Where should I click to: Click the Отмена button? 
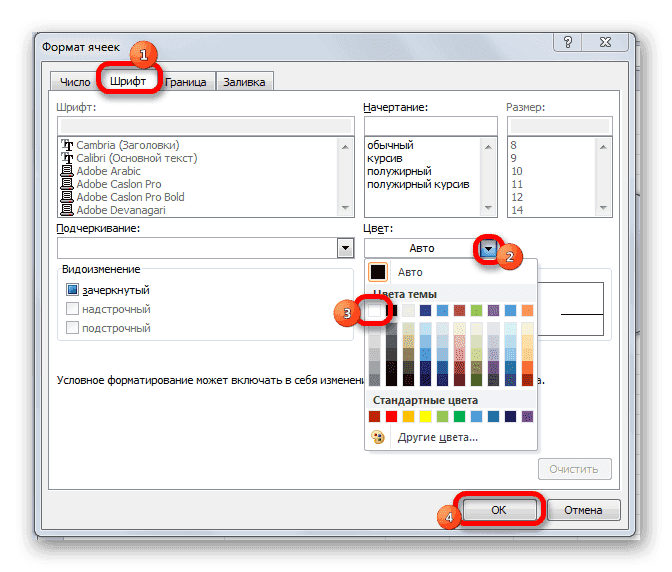(583, 510)
